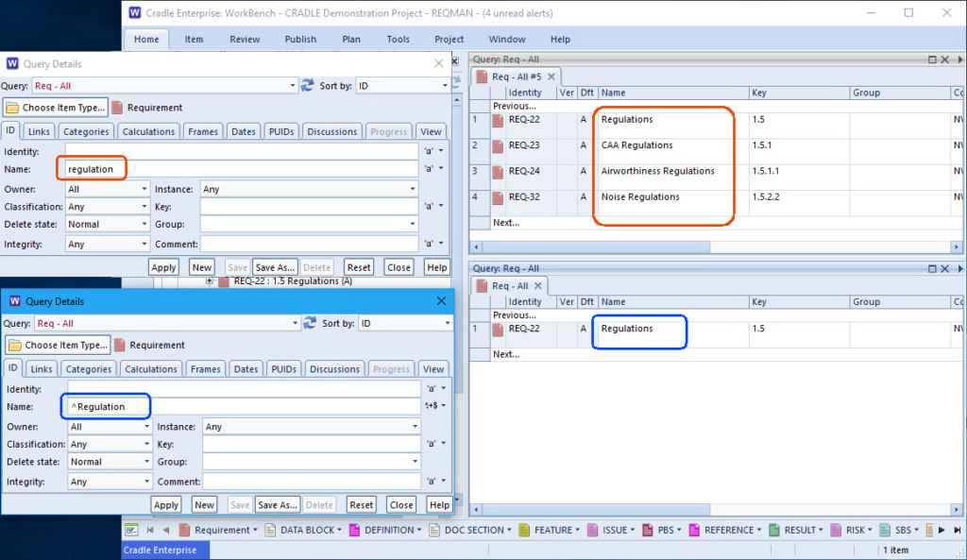
Task: Click the REQ-23 requirement row icon
Action: [498, 146]
